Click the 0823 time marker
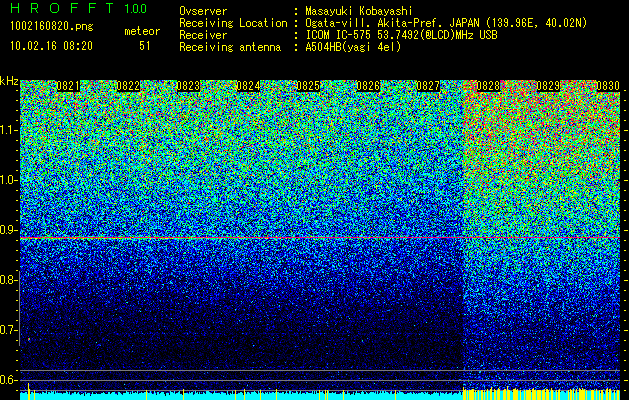629x400 pixels. (x=188, y=86)
